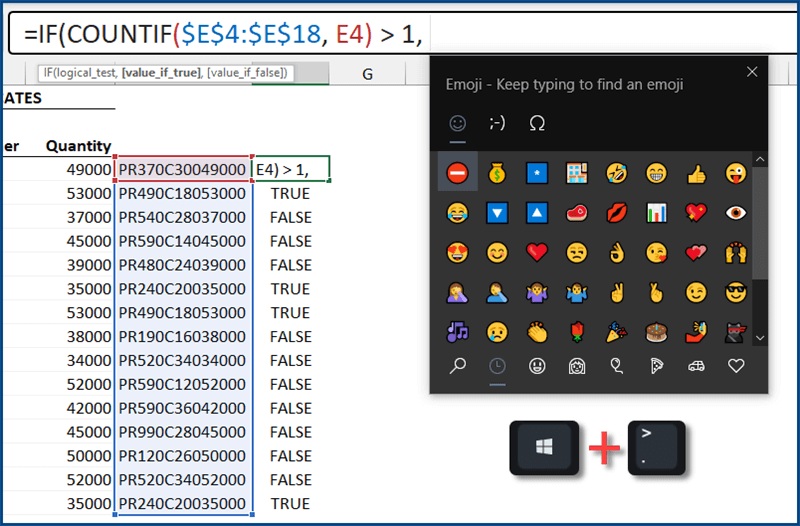
Task: Open emoji search magnifier
Action: click(458, 366)
